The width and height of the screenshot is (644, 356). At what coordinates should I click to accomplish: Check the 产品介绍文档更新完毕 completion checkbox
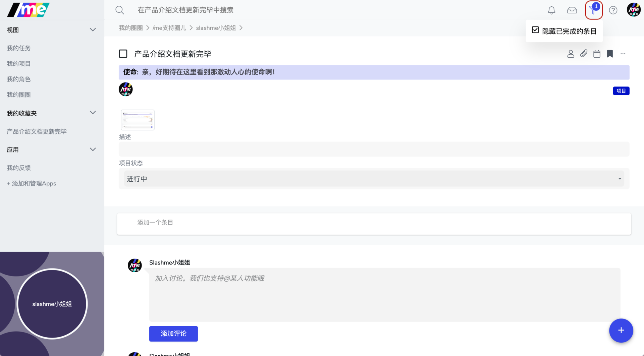(123, 54)
